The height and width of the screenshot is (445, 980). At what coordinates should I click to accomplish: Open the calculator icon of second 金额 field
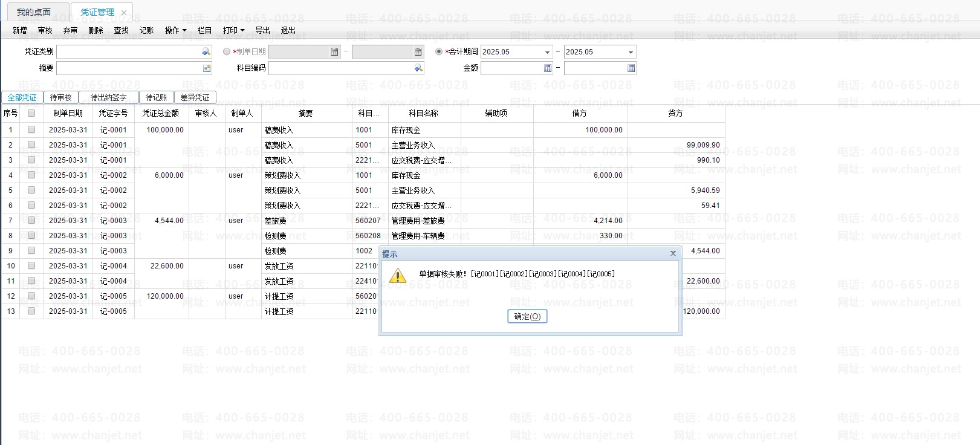(x=631, y=68)
